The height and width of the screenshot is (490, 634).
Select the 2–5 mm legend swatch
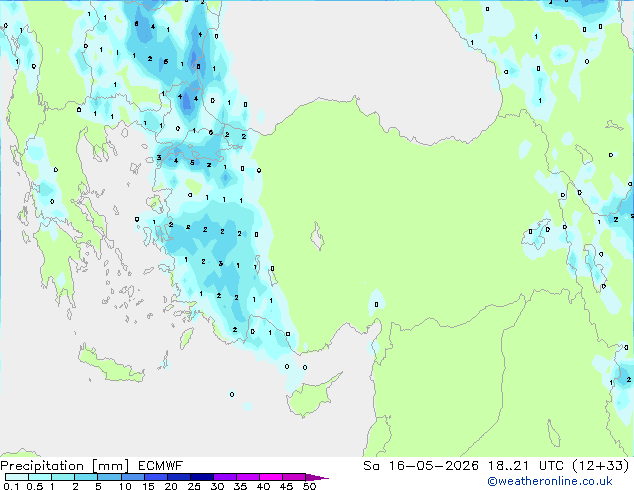click(86, 477)
